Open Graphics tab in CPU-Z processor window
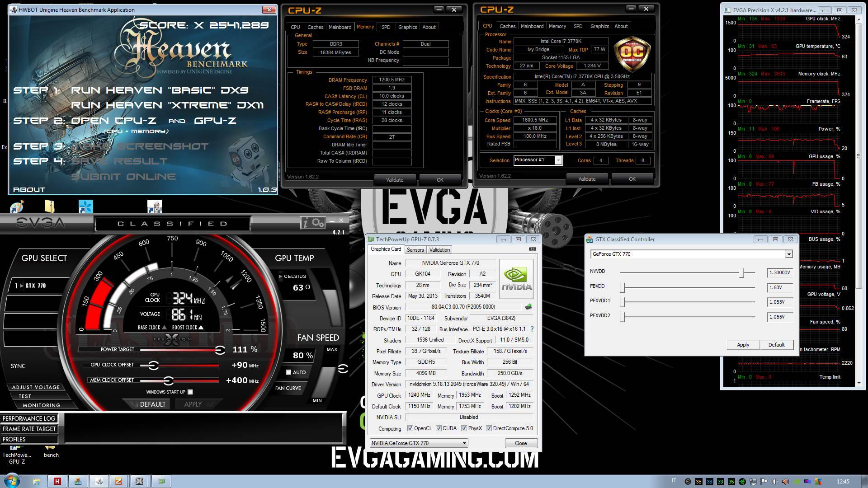Viewport: 868px width, 488px height. 599,26
